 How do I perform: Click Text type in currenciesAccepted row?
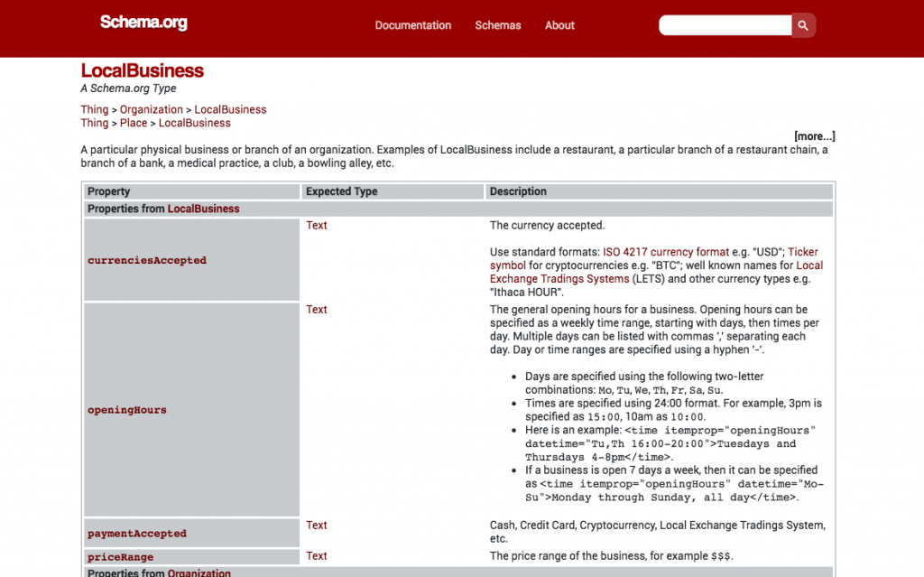pos(317,226)
